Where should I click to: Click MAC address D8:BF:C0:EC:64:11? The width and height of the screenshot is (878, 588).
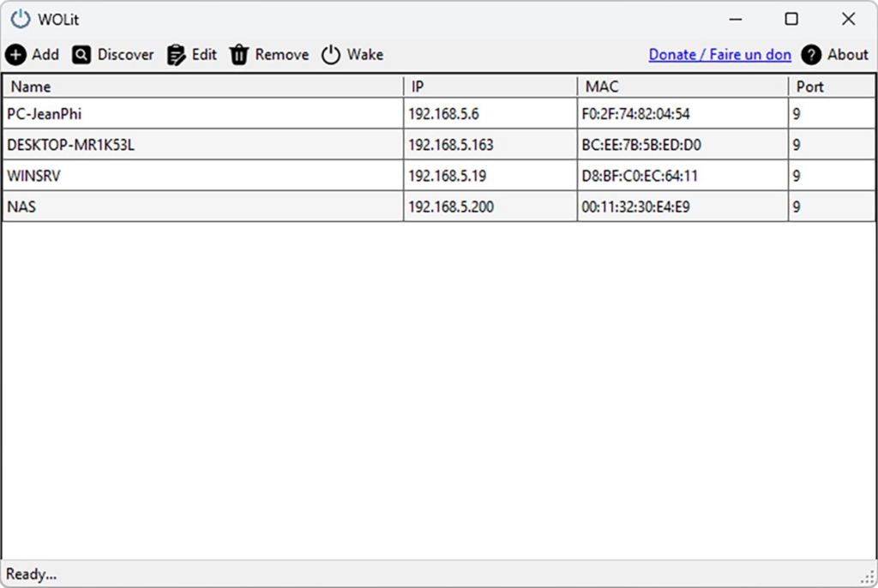click(640, 176)
